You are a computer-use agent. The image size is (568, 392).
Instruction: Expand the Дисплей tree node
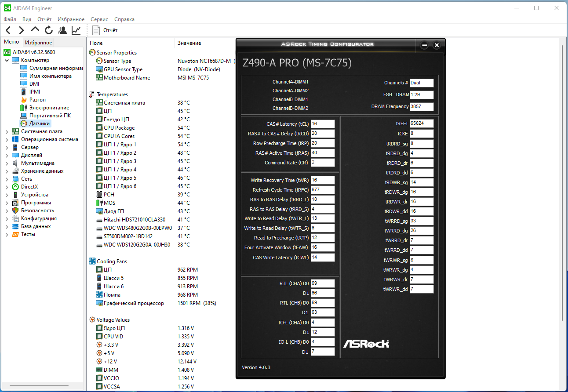[x=7, y=155]
